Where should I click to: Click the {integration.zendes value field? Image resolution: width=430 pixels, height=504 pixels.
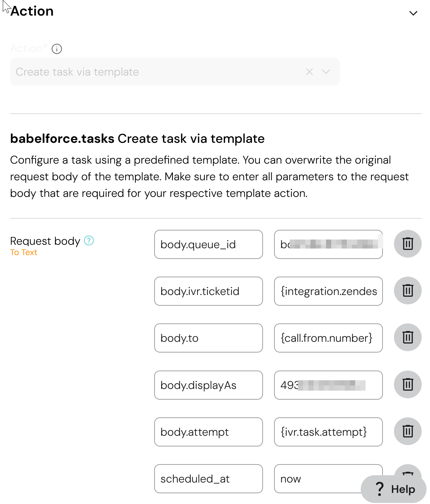point(328,291)
